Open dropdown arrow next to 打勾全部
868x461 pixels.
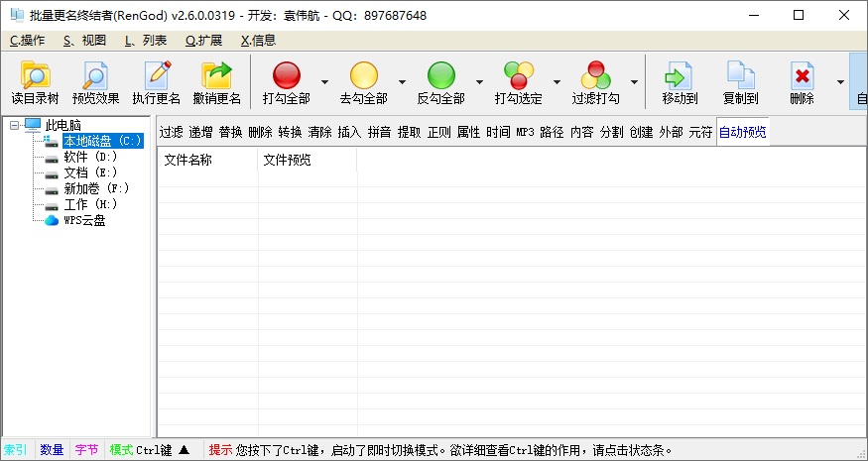325,82
